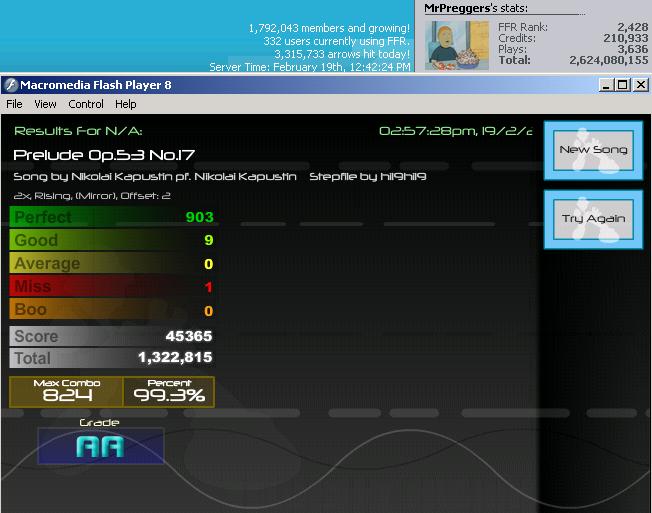Click the Total score row
The image size is (652, 513).
click(112, 358)
